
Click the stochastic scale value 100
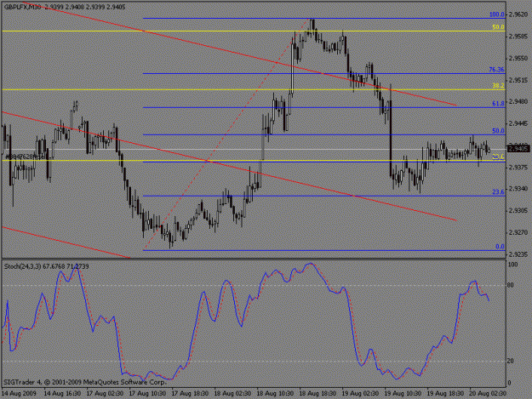(x=513, y=265)
